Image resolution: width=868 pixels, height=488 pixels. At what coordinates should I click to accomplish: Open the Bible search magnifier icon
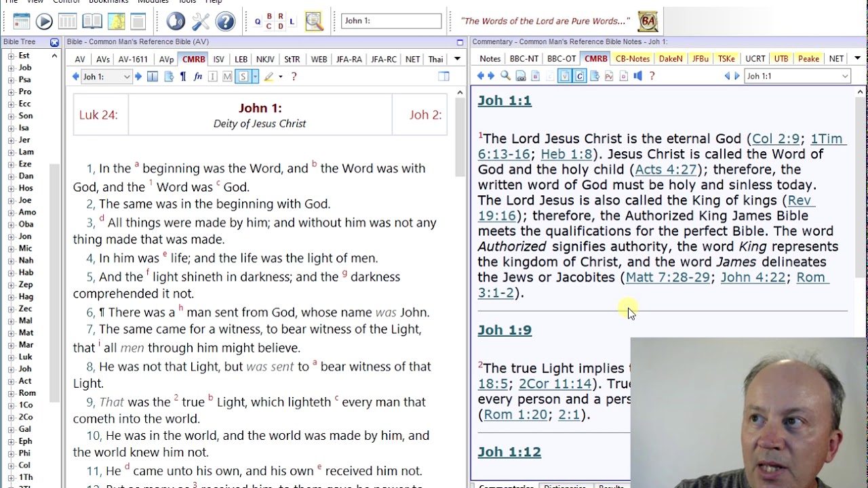pos(314,22)
